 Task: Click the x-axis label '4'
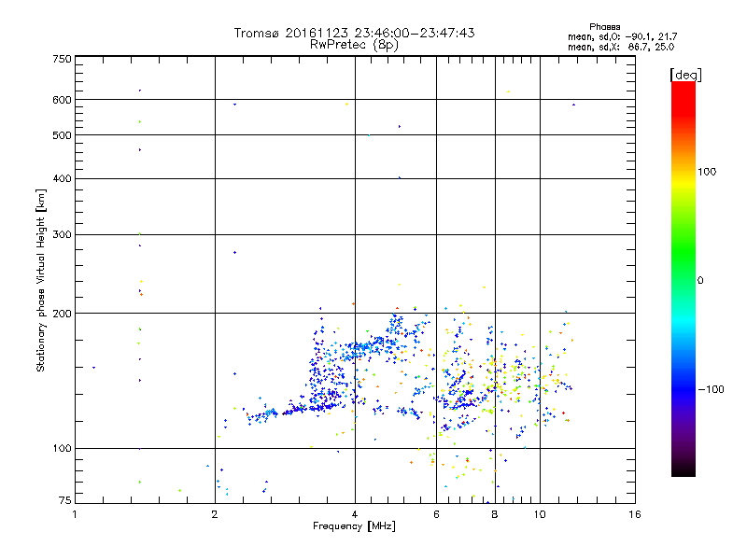355,514
